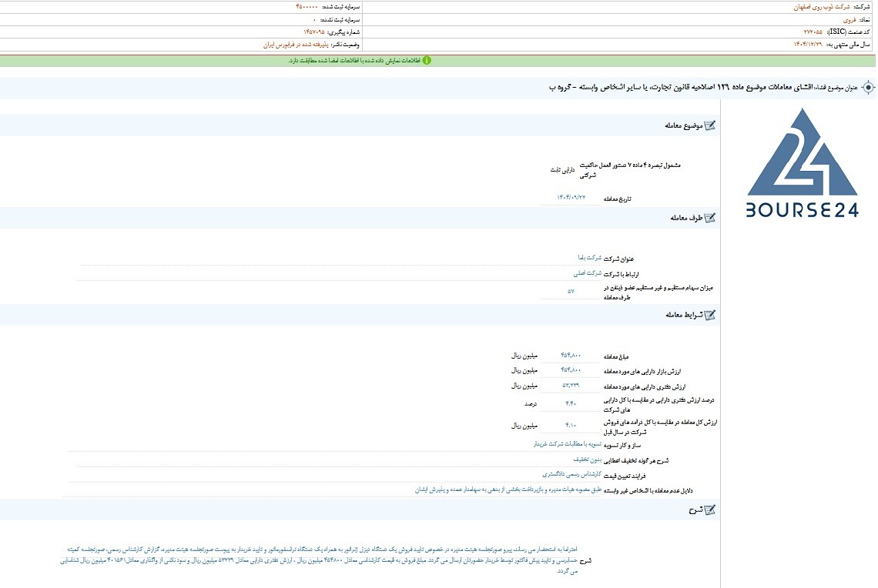Click publisher status پذیرفته شده در فرابورس ایران
Viewport: 878px width, 588px height.
(296, 44)
